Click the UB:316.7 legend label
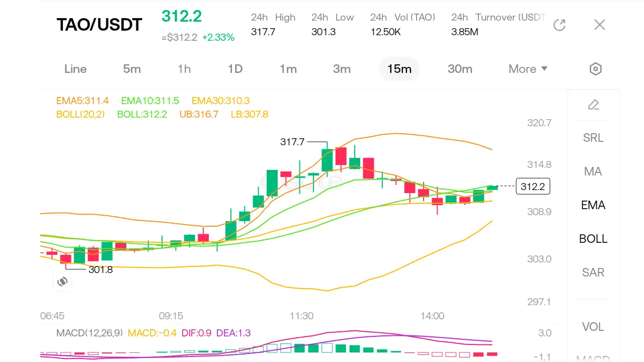This screenshot has height=362, width=644. coord(199,115)
